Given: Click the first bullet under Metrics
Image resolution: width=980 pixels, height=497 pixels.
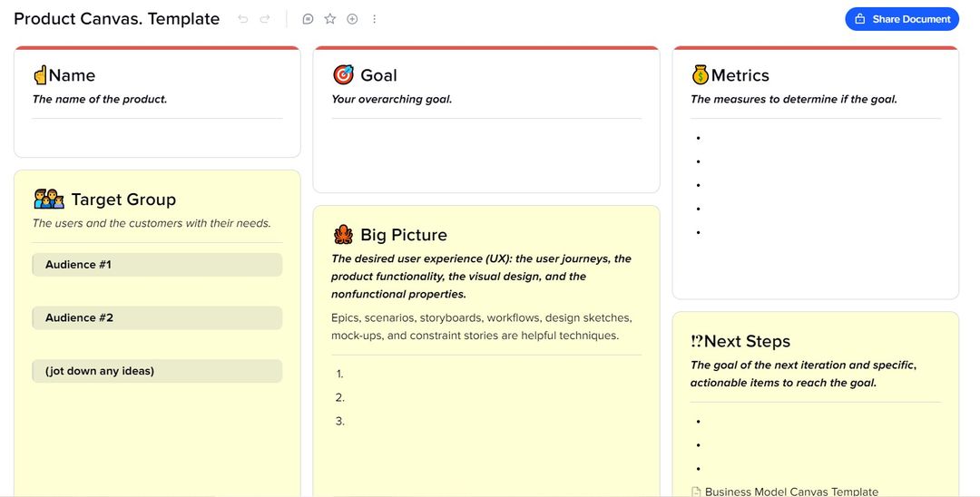Looking at the screenshot, I should 726,138.
